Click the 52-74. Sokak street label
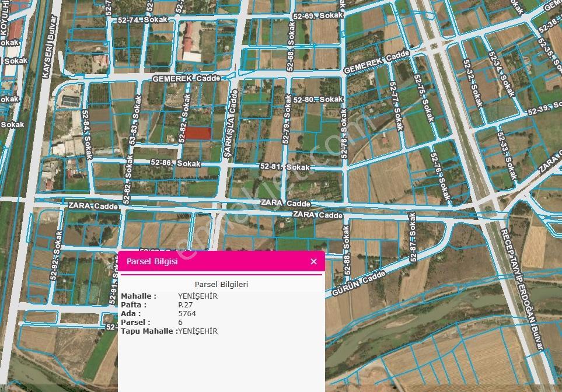The image size is (562, 392). [x=142, y=20]
